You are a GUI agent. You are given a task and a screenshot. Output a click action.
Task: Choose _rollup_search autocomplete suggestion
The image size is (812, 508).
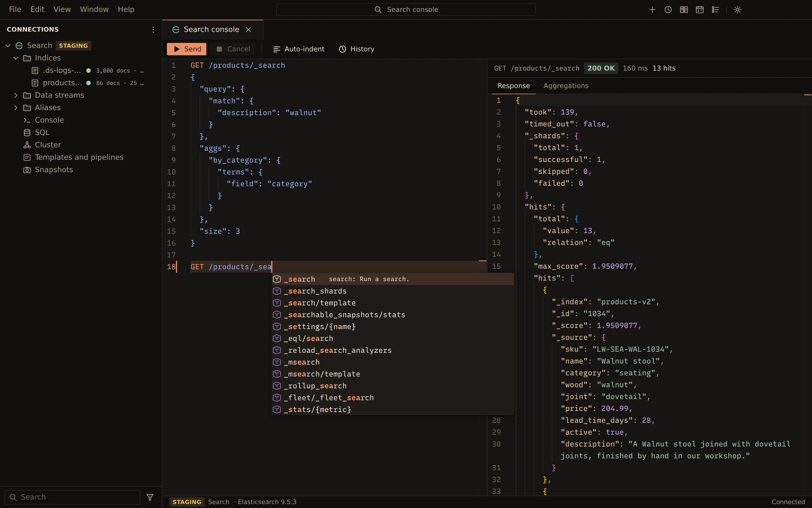tap(392, 386)
